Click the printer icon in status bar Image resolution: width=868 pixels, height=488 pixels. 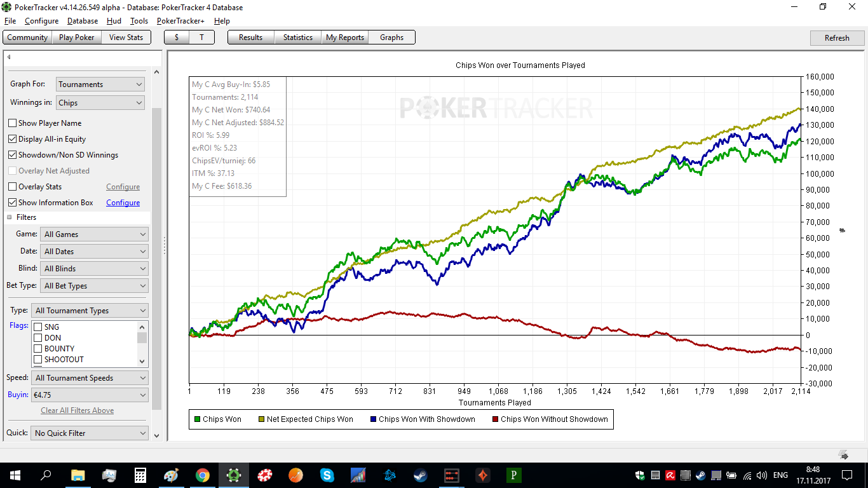click(x=844, y=454)
